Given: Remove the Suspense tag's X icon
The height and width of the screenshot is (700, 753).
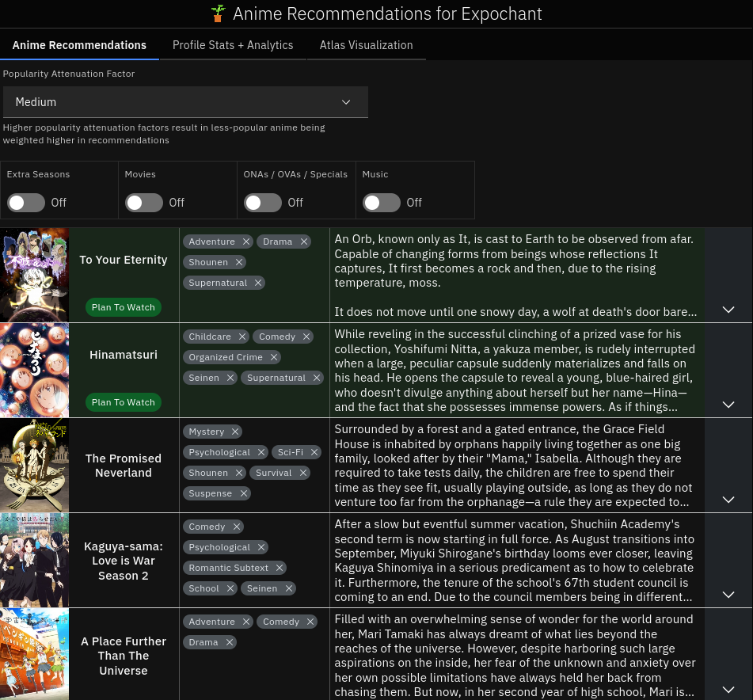Looking at the screenshot, I should 244,493.
